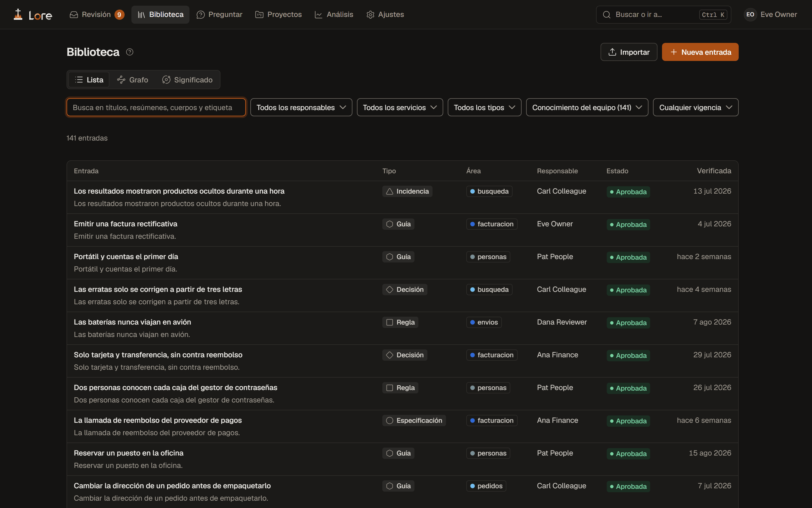The width and height of the screenshot is (812, 508).
Task: Click the Tipo column header
Action: 389,171
